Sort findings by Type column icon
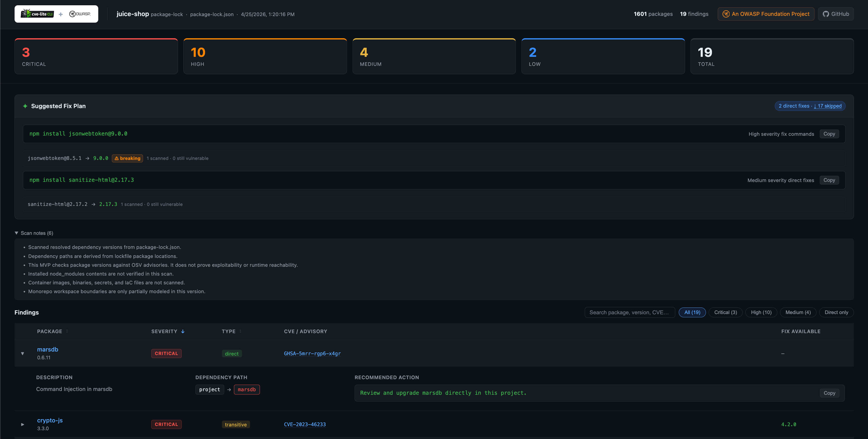The image size is (868, 439). pos(240,331)
